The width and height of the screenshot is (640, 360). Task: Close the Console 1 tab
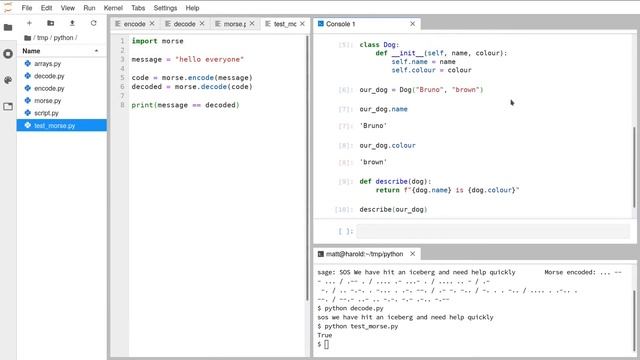tap(413, 24)
